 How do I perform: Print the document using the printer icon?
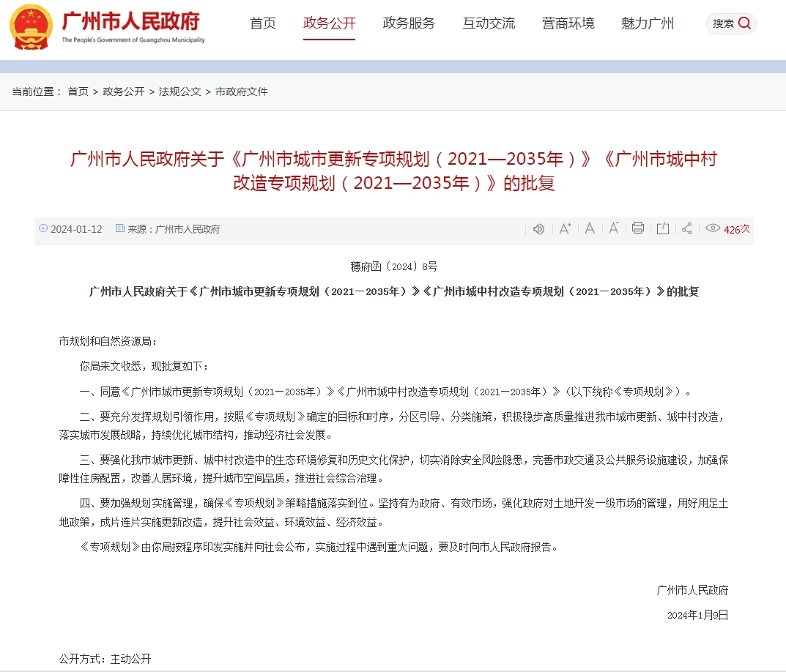coord(638,229)
